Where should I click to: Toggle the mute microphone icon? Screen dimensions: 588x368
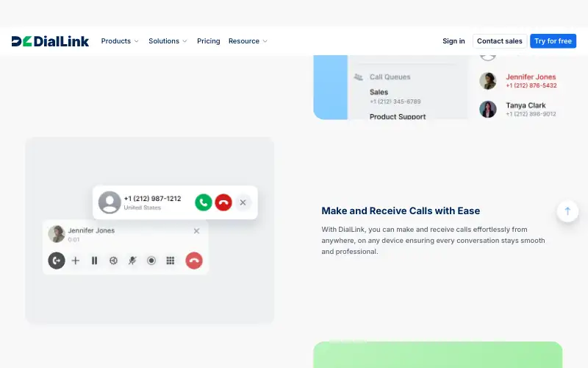pyautogui.click(x=132, y=261)
